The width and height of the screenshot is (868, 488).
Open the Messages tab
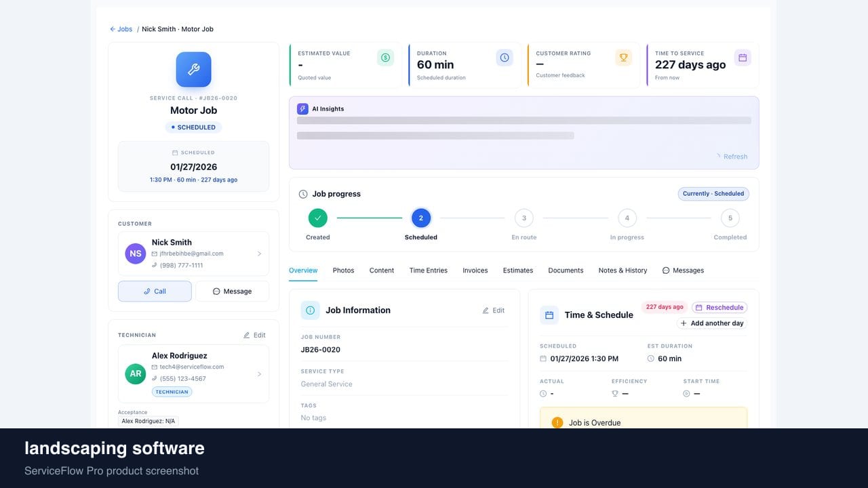click(x=683, y=270)
